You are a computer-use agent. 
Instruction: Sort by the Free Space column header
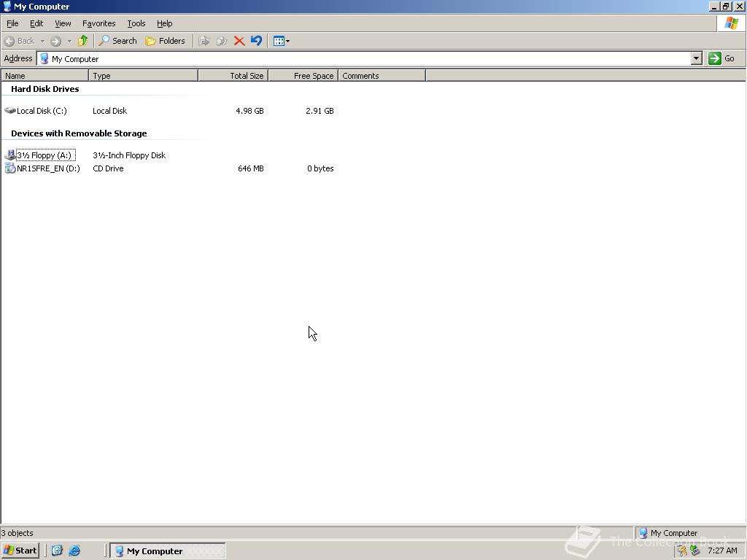[x=303, y=76]
